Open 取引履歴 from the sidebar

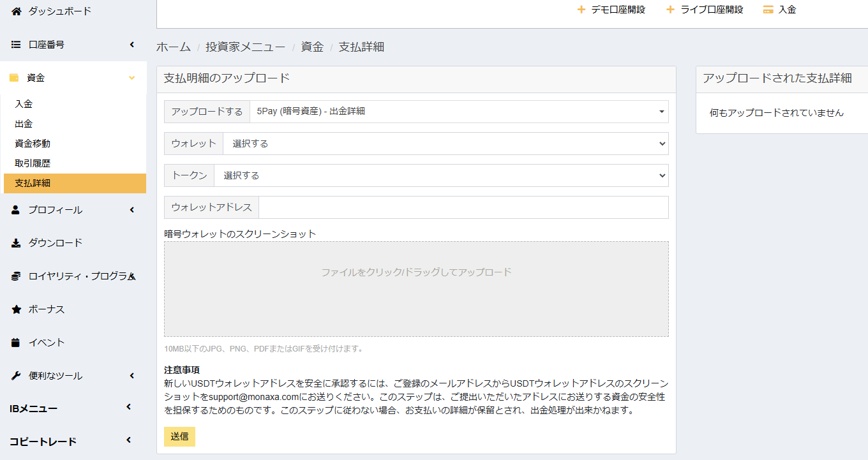[x=33, y=163]
